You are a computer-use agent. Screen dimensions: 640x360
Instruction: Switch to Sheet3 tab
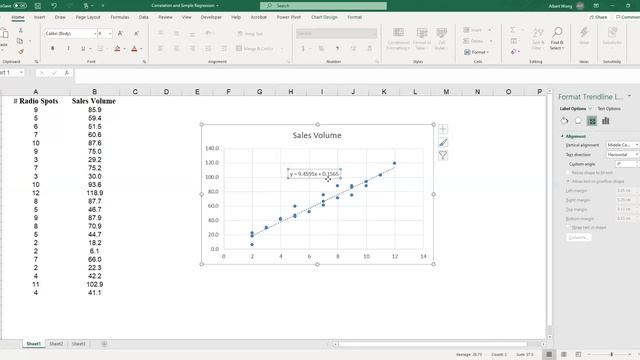(x=78, y=344)
